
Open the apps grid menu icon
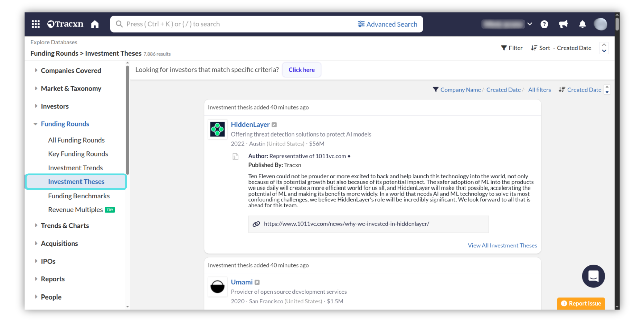[36, 24]
